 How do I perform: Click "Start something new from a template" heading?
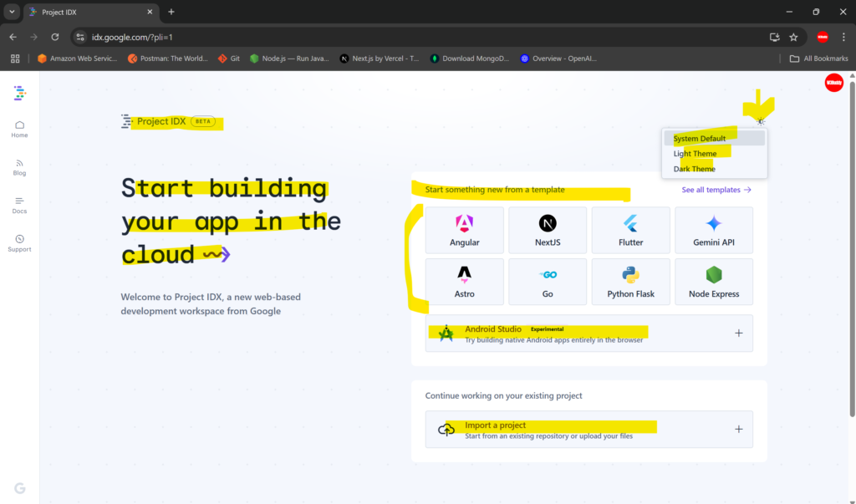click(x=495, y=190)
